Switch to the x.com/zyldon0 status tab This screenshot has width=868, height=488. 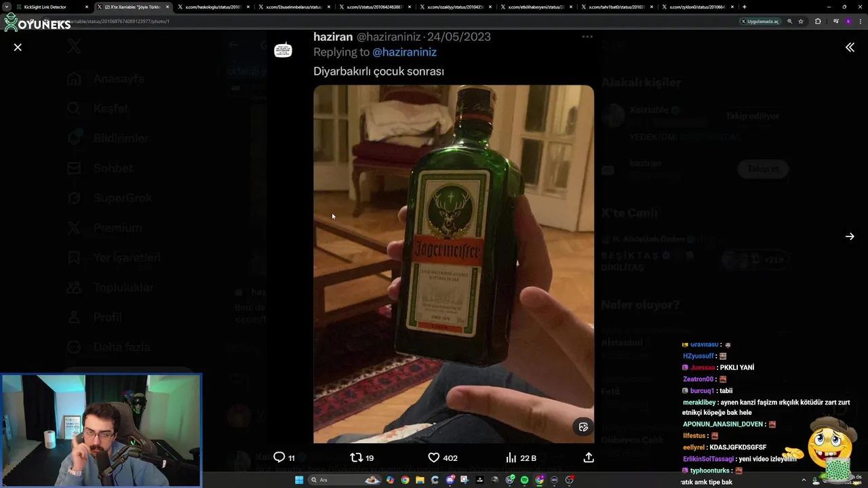[x=698, y=7]
